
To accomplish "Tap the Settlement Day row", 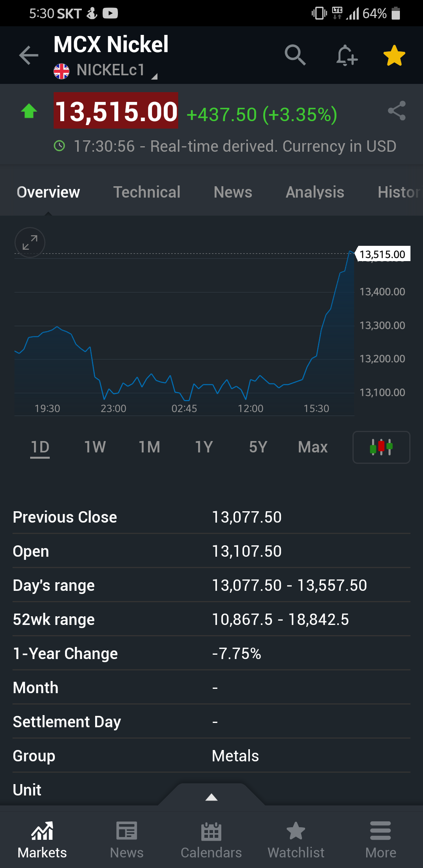I will (211, 722).
